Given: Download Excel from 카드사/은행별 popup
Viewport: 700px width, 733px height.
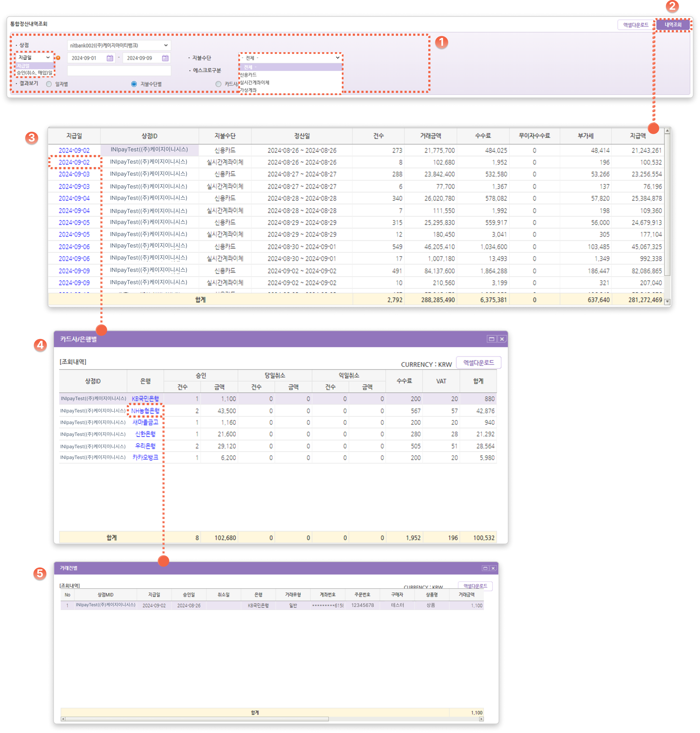Looking at the screenshot, I should point(479,363).
